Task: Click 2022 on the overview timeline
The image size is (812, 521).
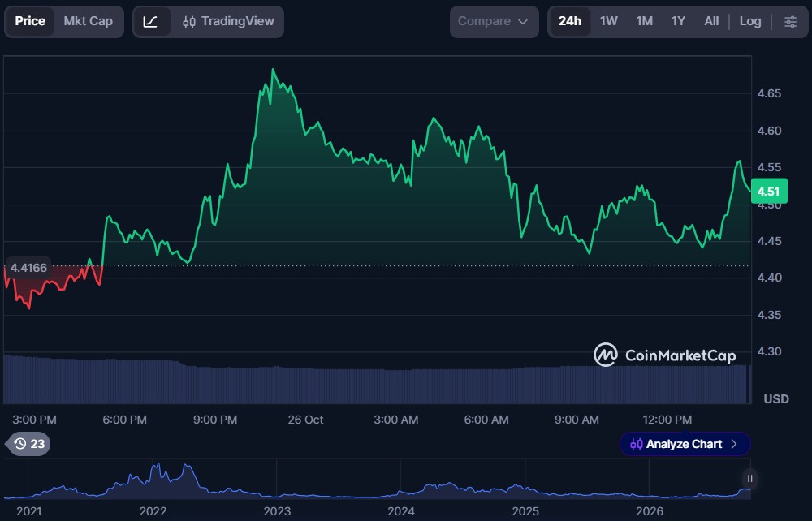Action: coord(153,511)
